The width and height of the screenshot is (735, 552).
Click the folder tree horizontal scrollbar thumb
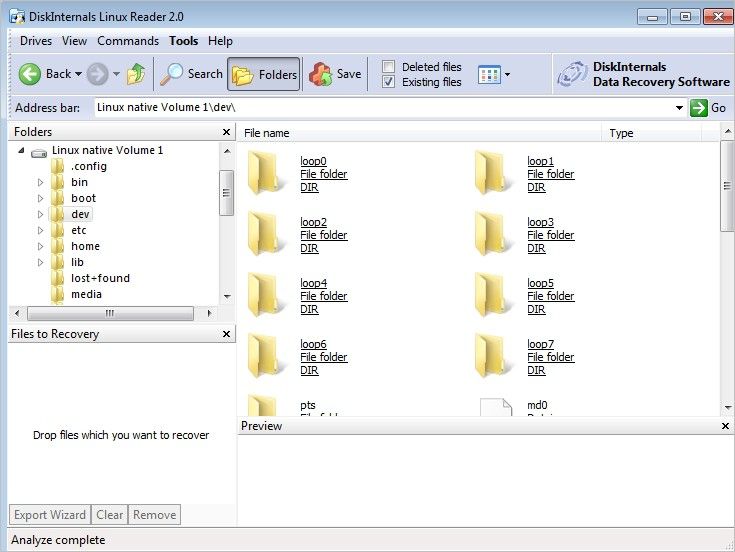click(x=110, y=313)
